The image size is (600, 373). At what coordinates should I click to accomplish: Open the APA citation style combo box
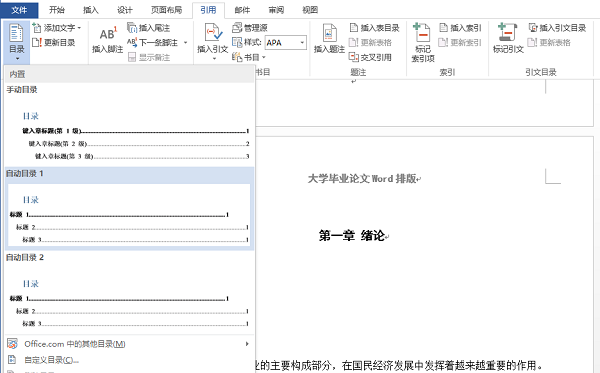click(286, 42)
